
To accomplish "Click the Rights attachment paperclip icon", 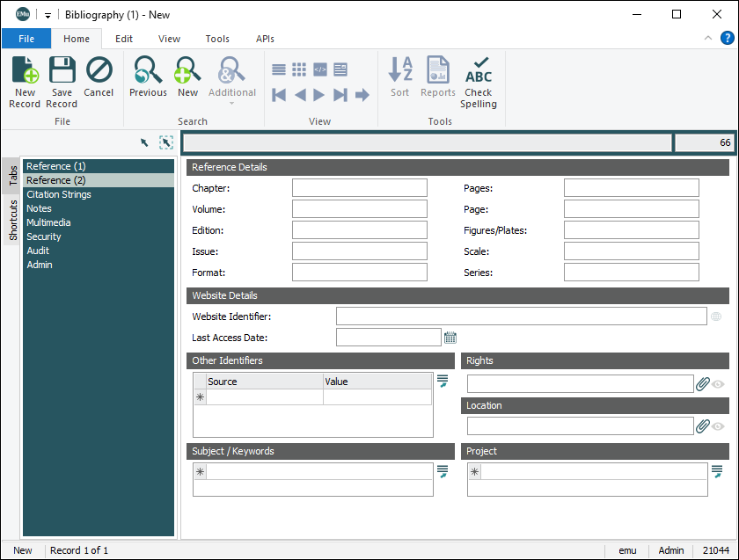I will [702, 384].
